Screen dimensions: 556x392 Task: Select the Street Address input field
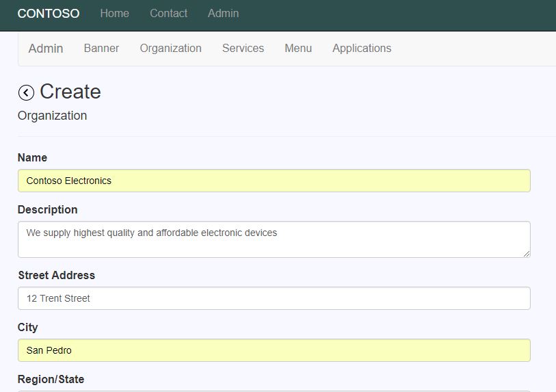[274, 298]
